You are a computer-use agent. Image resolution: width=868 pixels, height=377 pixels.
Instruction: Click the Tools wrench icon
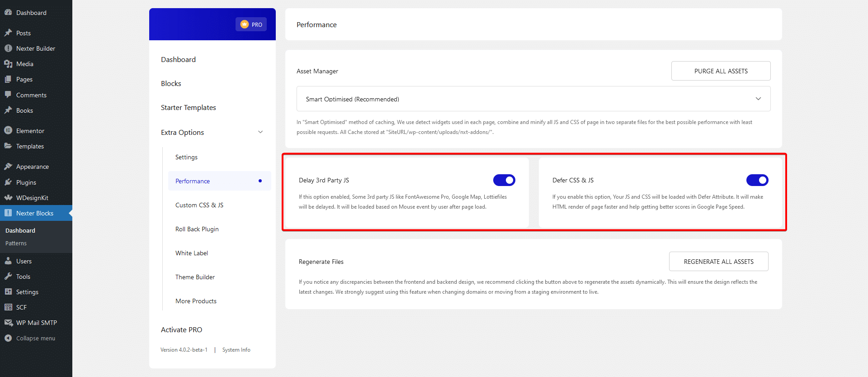(8, 277)
